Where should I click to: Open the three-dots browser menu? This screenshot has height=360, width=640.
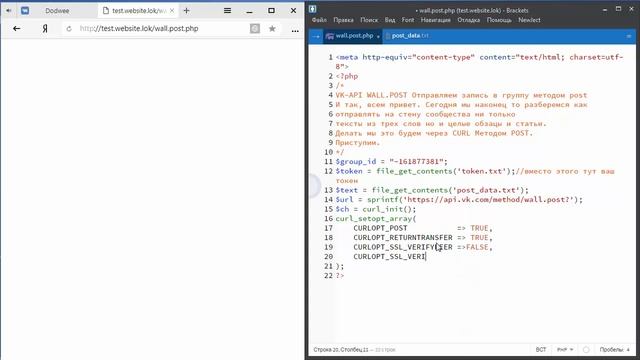click(295, 30)
